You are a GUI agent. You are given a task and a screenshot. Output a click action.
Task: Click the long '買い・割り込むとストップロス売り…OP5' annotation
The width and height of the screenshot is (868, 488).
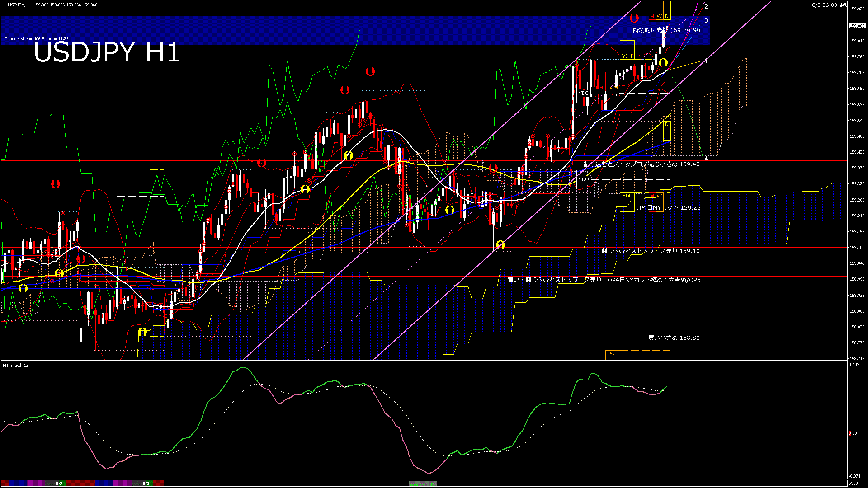point(604,280)
